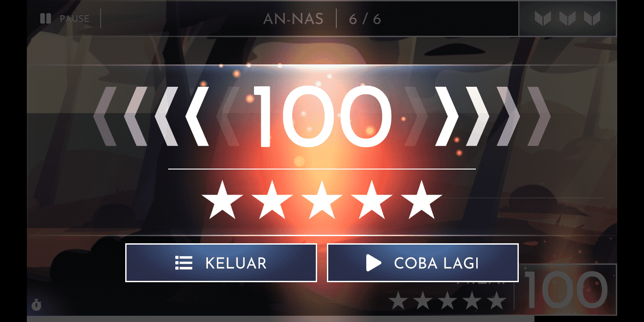This screenshot has width=644, height=322.
Task: Click the middle open-book life icon
Action: [568, 19]
